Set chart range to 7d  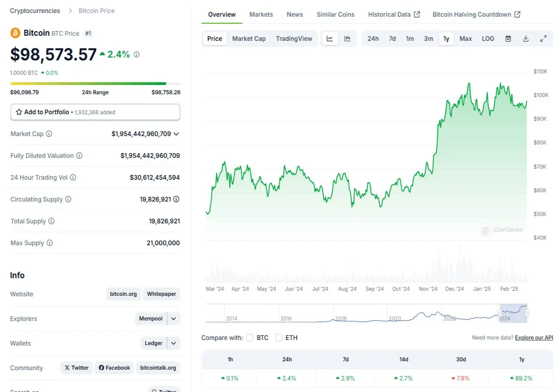pos(392,39)
